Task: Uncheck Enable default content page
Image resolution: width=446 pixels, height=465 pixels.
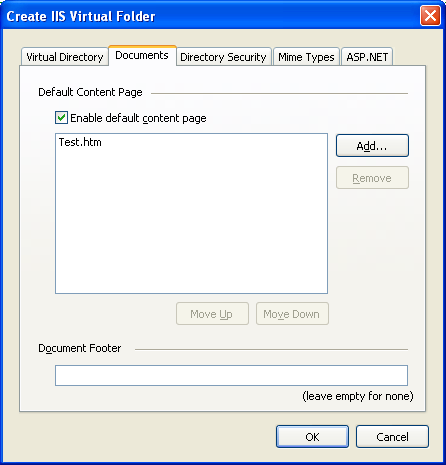Action: click(61, 118)
